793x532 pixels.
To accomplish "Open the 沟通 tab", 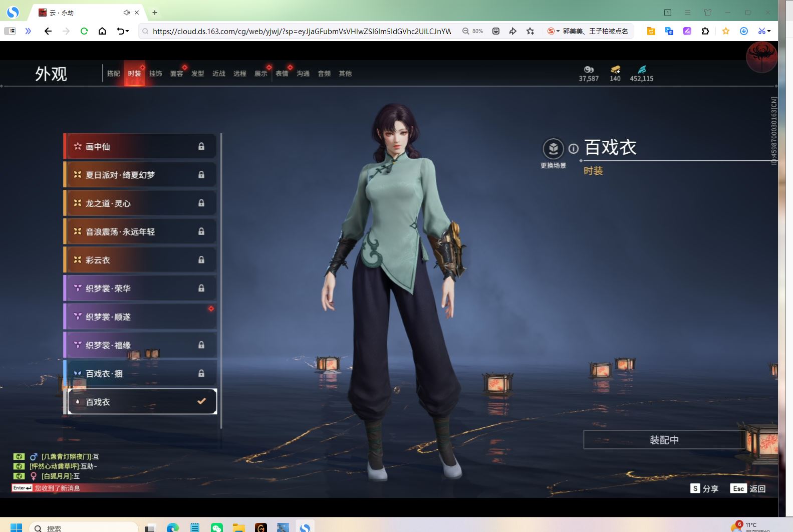I will coord(303,74).
